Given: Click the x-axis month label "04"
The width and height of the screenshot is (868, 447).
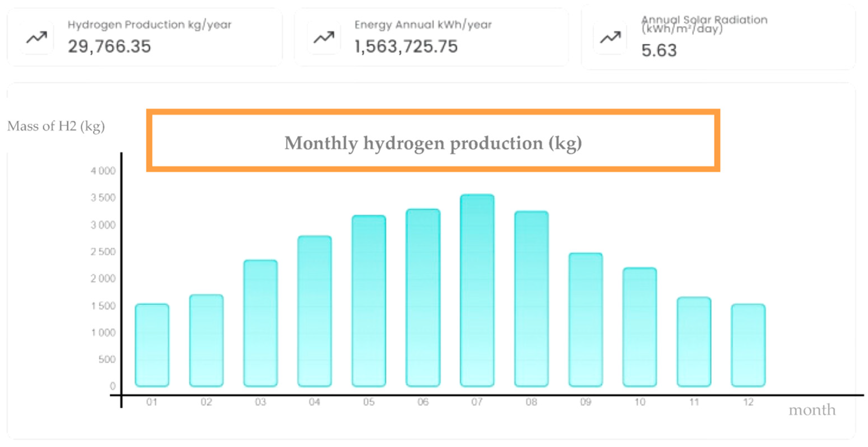Looking at the screenshot, I should pyautogui.click(x=314, y=402).
